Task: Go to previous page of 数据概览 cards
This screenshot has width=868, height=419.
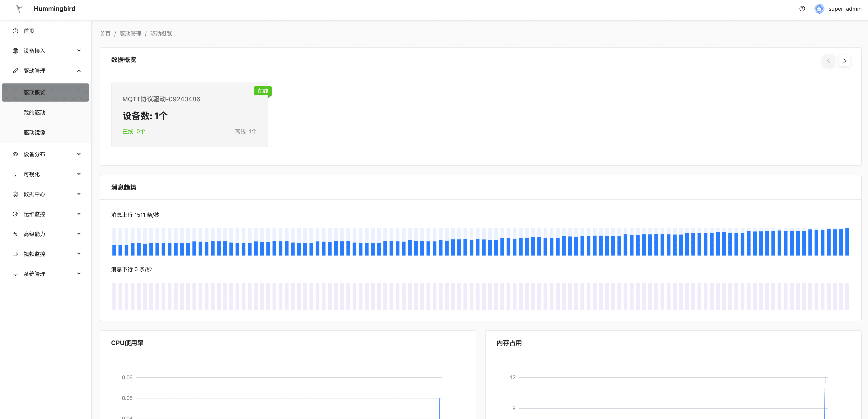Action: coord(828,61)
